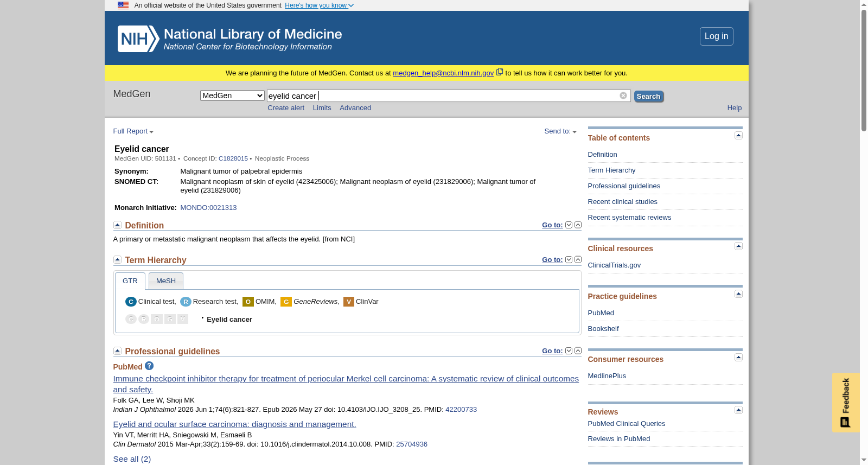Image resolution: width=868 pixels, height=465 pixels.
Task: Collapse the Professional guidelines section
Action: (117, 351)
